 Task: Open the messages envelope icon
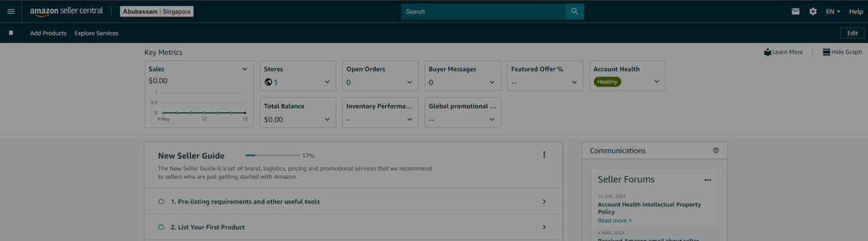[796, 11]
